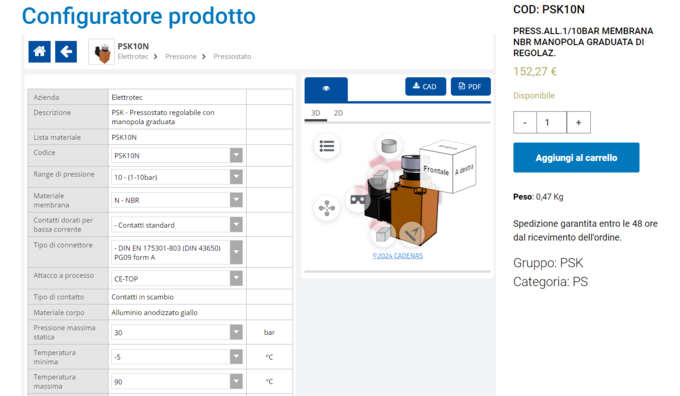The height and width of the screenshot is (396, 680).
Task: Click the back arrow button
Action: point(66,52)
